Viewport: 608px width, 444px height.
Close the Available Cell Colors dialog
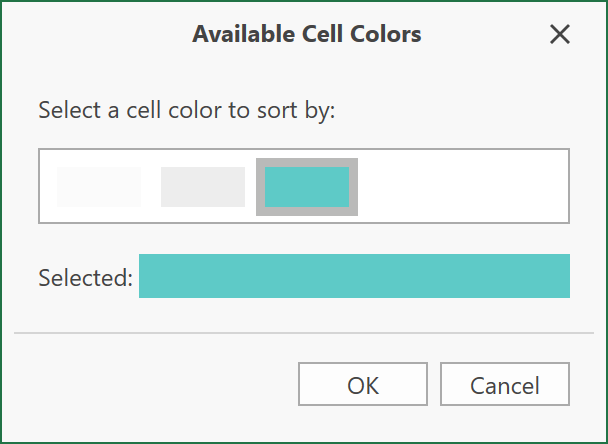point(560,35)
